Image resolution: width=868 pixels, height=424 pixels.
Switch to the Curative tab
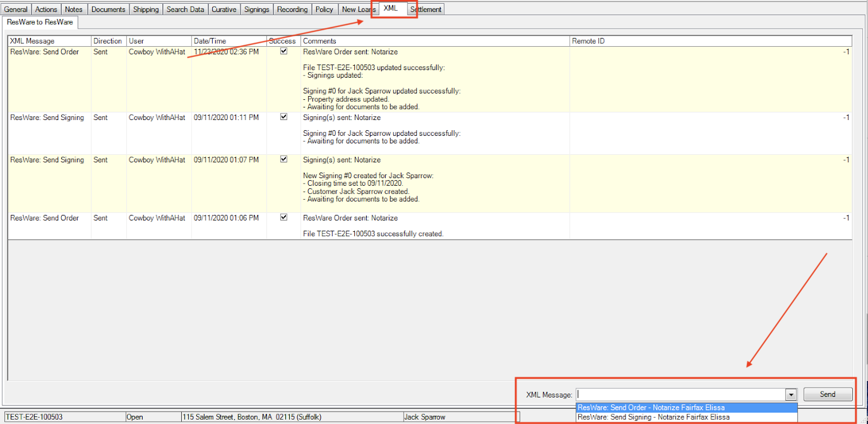224,9
